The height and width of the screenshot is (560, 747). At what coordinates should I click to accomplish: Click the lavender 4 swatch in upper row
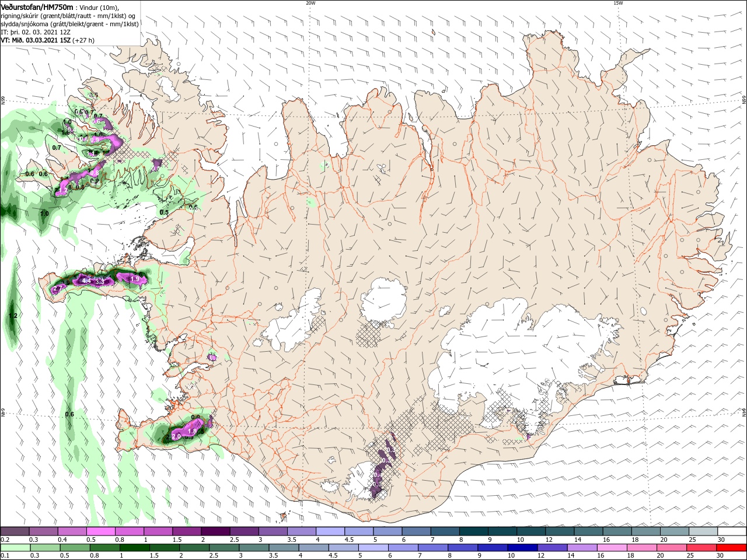coord(329,531)
